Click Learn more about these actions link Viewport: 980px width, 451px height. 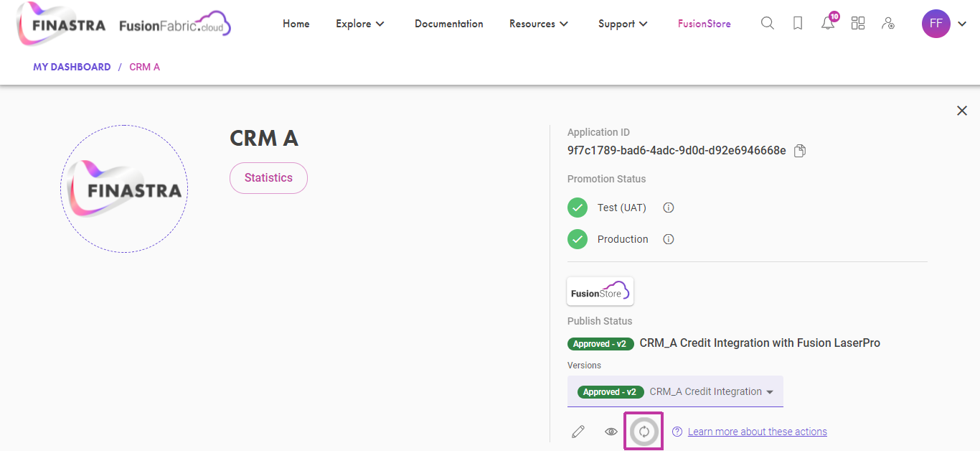758,432
